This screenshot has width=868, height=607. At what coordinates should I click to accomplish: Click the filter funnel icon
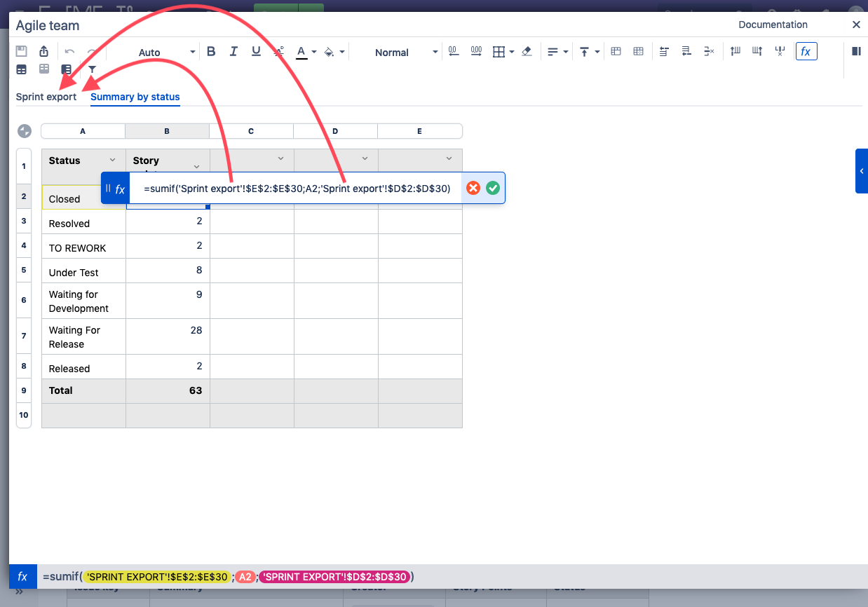click(x=92, y=69)
